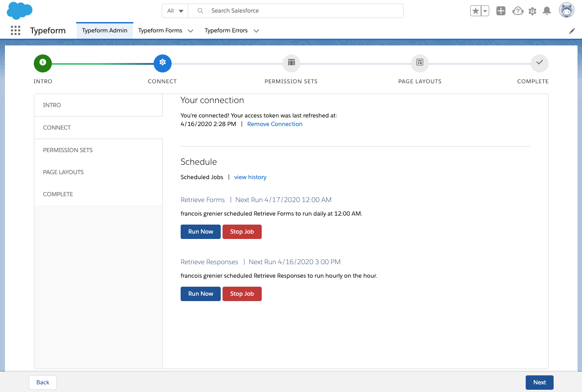
Task: Click the Remove Connection link
Action: 275,124
